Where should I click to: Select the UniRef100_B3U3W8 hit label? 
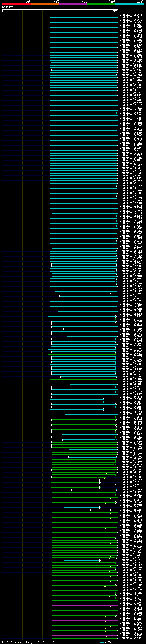point(131,605)
